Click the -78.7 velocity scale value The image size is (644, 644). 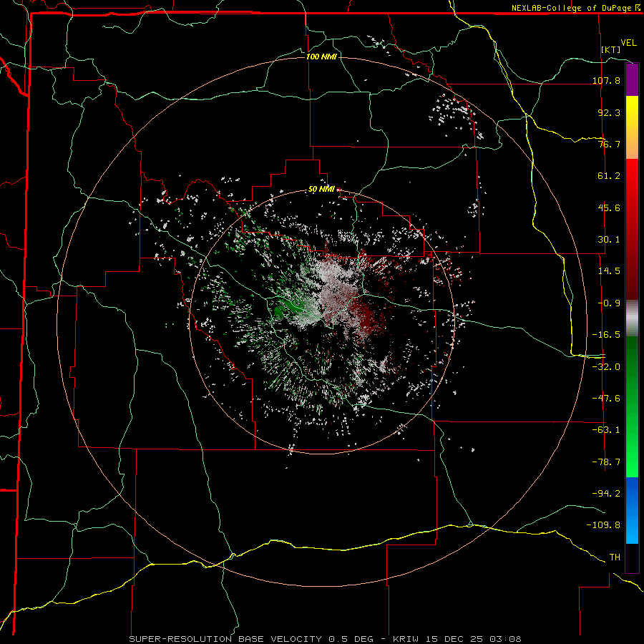(606, 462)
